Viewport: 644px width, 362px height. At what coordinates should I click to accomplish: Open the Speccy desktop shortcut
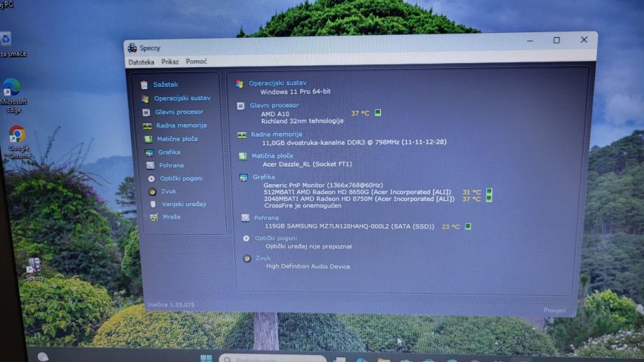(34, 270)
